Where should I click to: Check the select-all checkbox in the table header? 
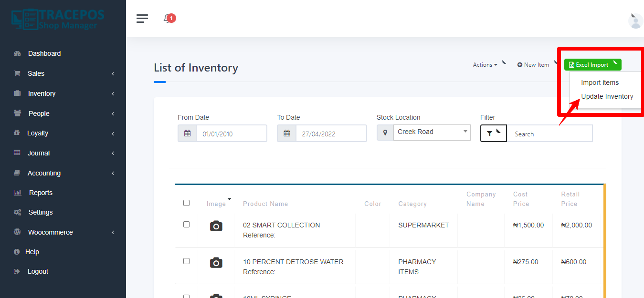186,203
